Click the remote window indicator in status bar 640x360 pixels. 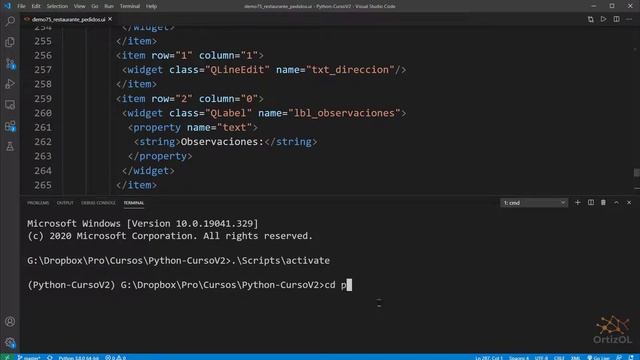pos(7,358)
